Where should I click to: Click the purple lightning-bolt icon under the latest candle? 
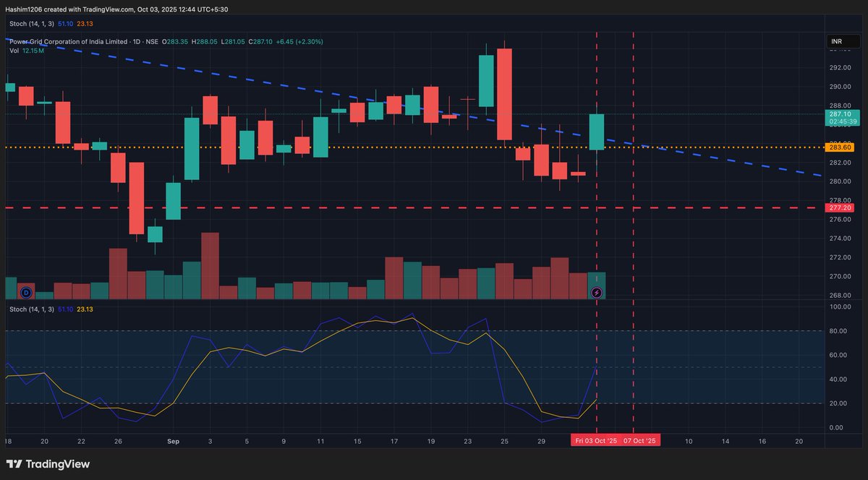pos(597,292)
